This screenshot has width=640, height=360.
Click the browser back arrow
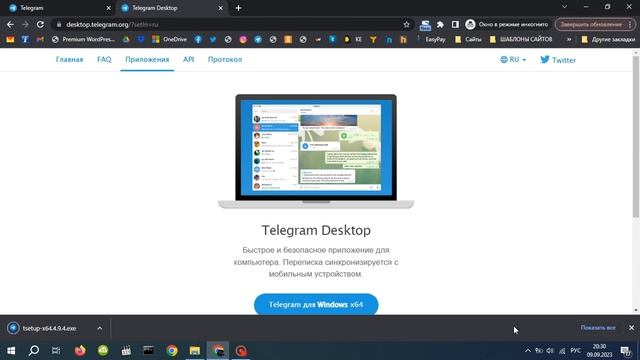coord(10,24)
